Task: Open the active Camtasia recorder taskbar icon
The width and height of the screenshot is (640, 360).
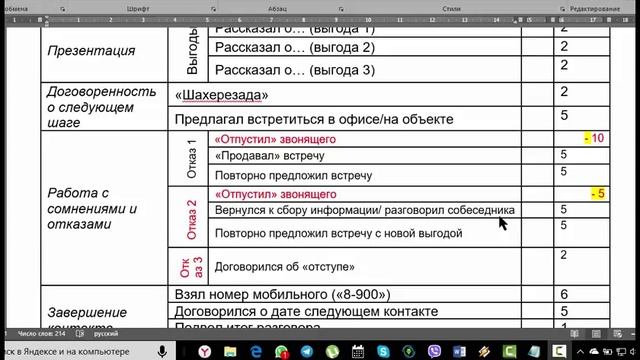Action: pos(559,351)
